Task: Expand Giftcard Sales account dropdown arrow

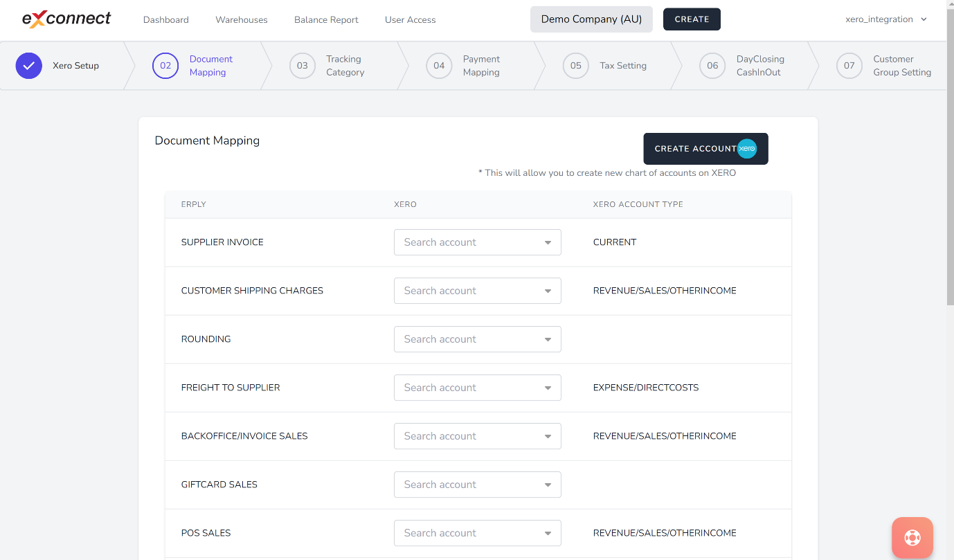Action: click(548, 485)
